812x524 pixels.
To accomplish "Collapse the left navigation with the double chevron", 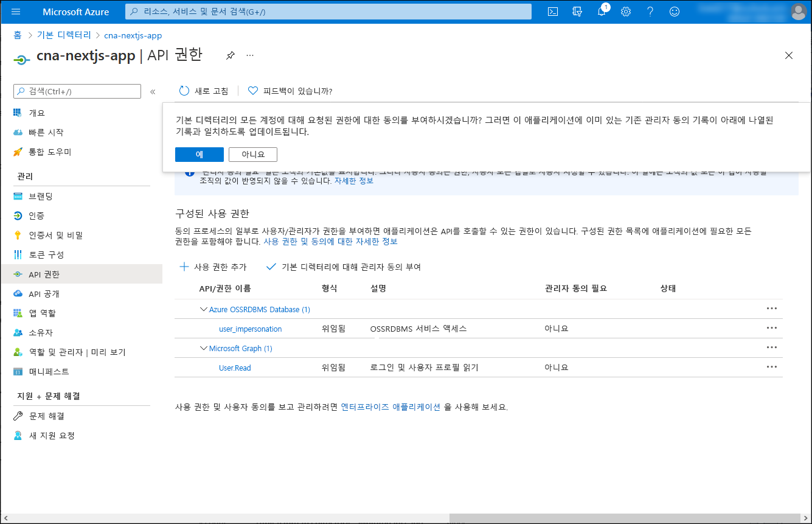I will [x=153, y=91].
